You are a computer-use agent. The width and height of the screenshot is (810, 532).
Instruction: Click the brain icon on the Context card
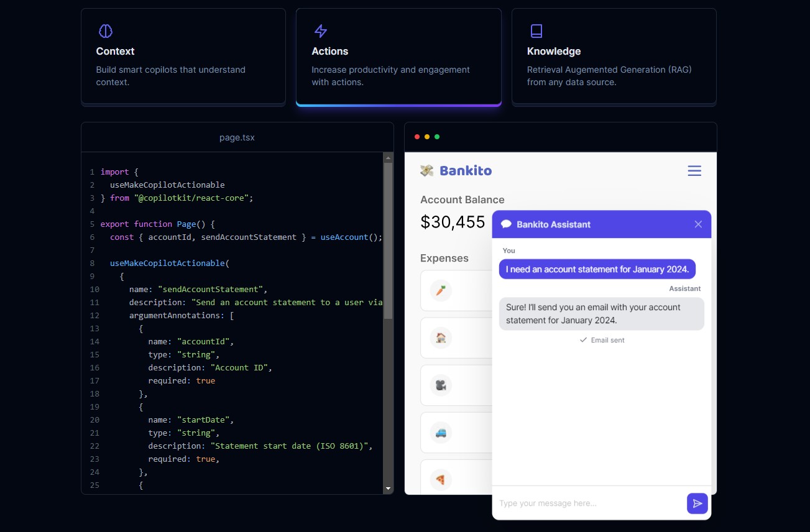106,31
